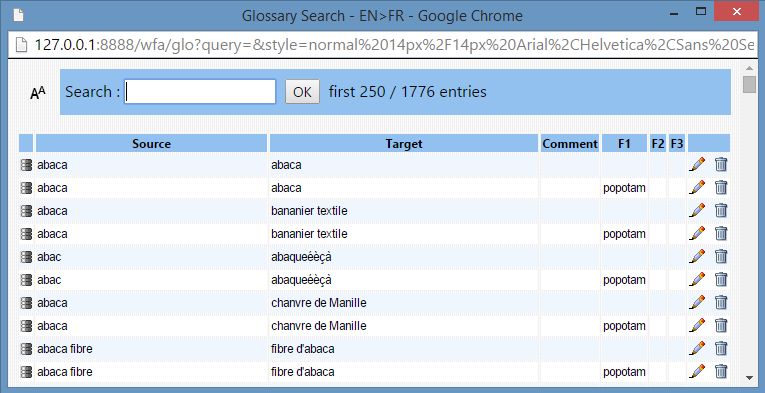The image size is (765, 393).
Task: Click the AA font size icon
Action: 38,92
